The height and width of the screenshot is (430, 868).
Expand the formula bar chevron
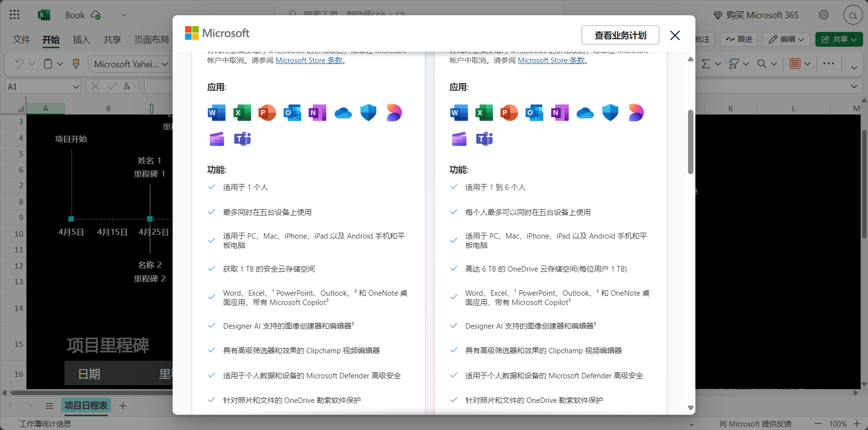[x=854, y=87]
